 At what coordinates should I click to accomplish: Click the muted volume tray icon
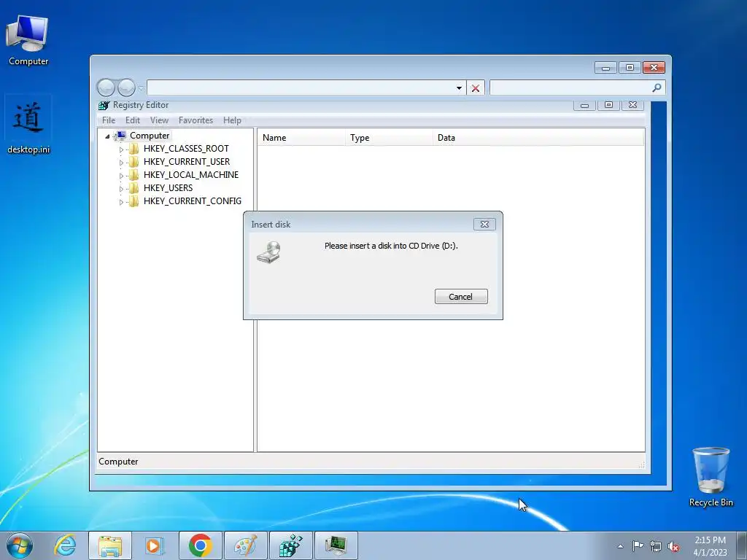click(673, 546)
